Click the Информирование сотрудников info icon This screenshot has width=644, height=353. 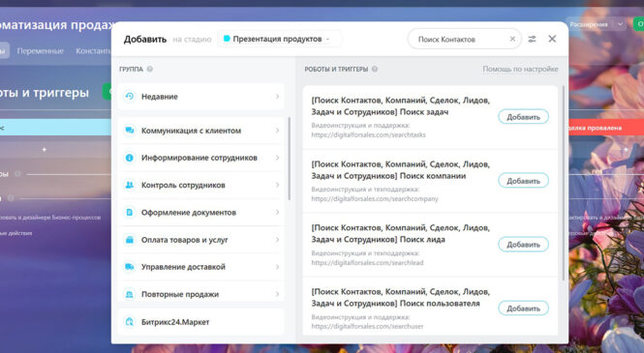[130, 158]
